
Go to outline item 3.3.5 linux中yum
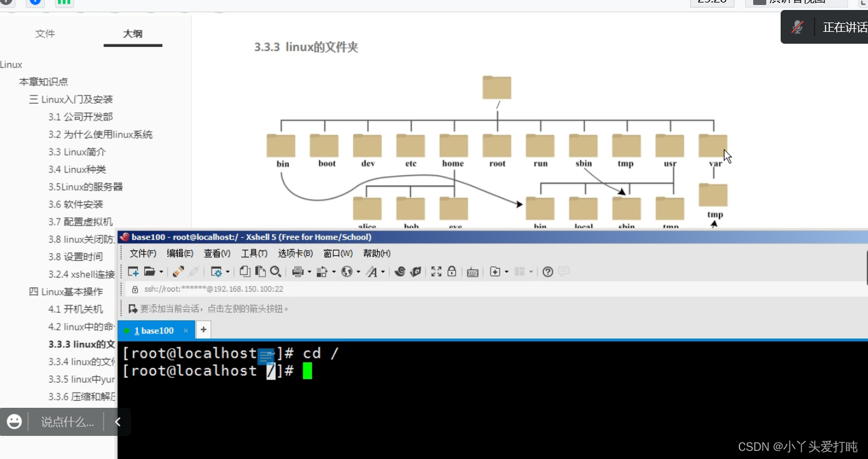(82, 379)
